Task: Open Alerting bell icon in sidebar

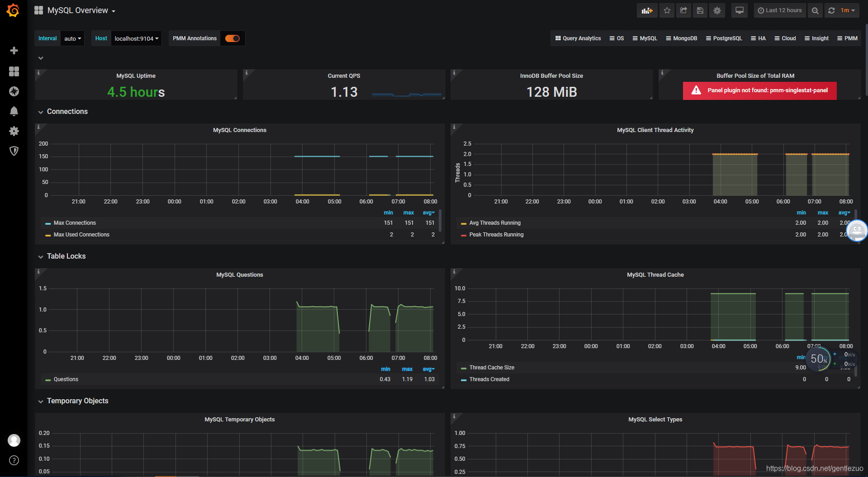Action: (14, 111)
